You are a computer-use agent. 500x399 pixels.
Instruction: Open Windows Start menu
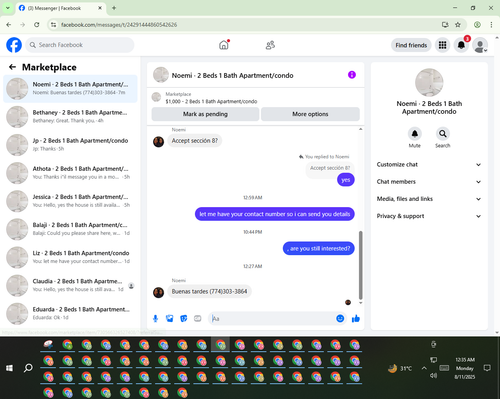click(9, 368)
